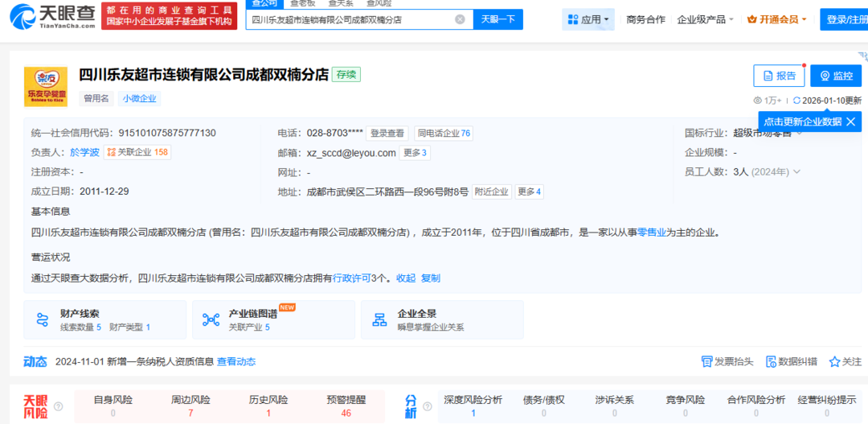Open 涉诉关系 analysis item
The width and height of the screenshot is (868, 424).
(x=615, y=406)
